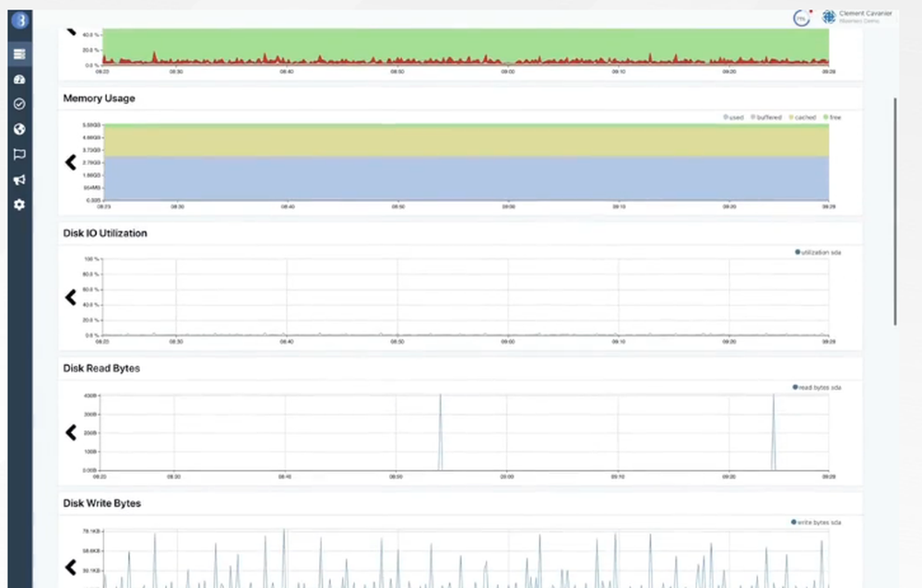The width and height of the screenshot is (922, 588).
Task: Open the globe monitors sidebar icon
Action: [19, 129]
